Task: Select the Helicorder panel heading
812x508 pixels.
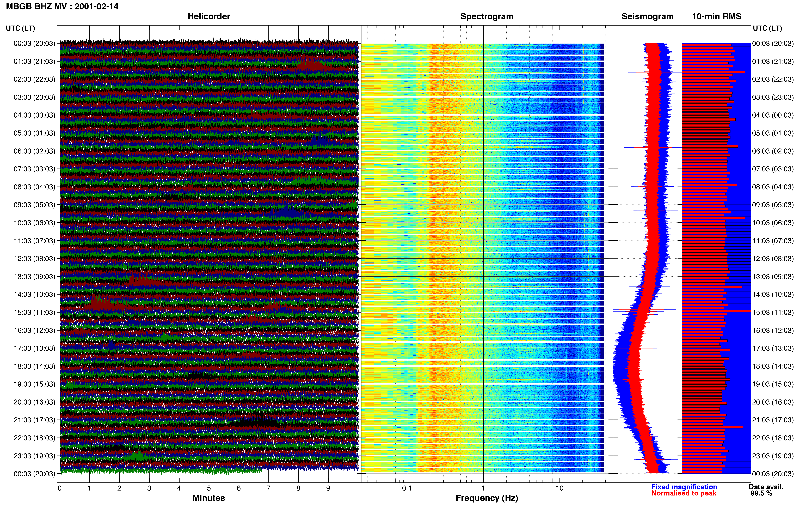Action: coord(209,16)
